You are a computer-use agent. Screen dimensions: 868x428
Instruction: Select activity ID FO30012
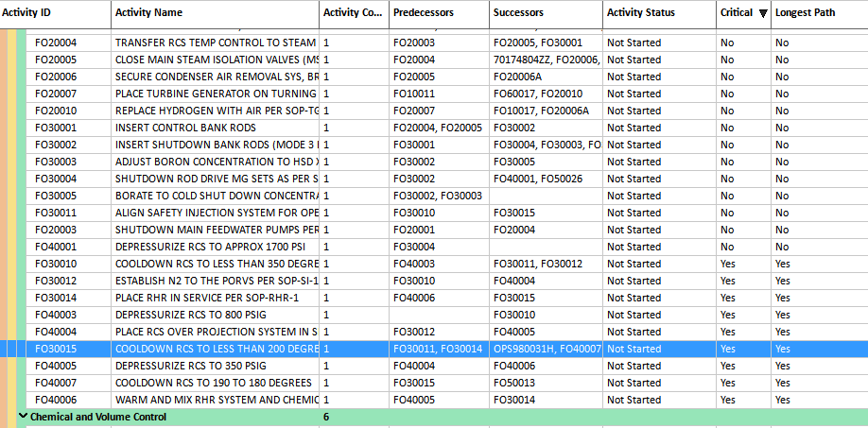point(56,281)
